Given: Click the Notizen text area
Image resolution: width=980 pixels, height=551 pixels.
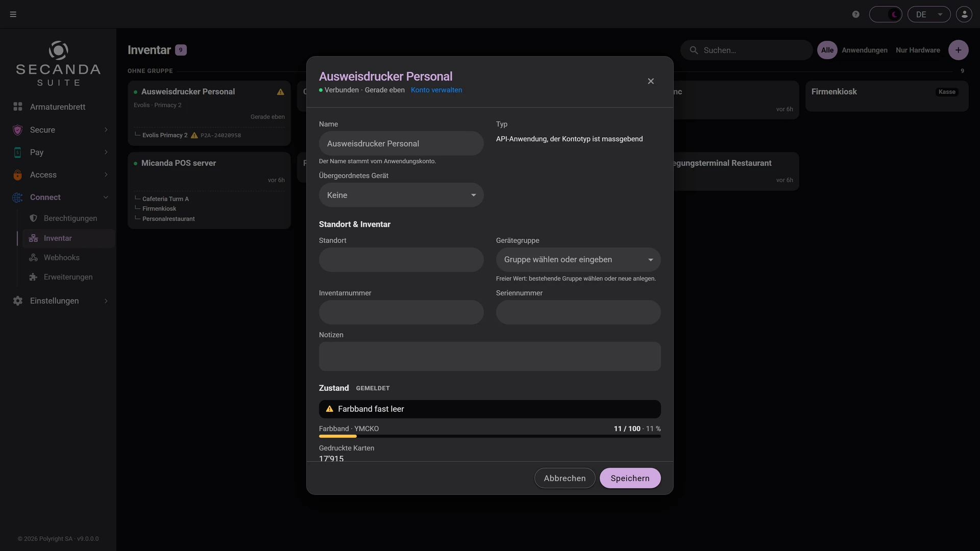Looking at the screenshot, I should pyautogui.click(x=490, y=356).
